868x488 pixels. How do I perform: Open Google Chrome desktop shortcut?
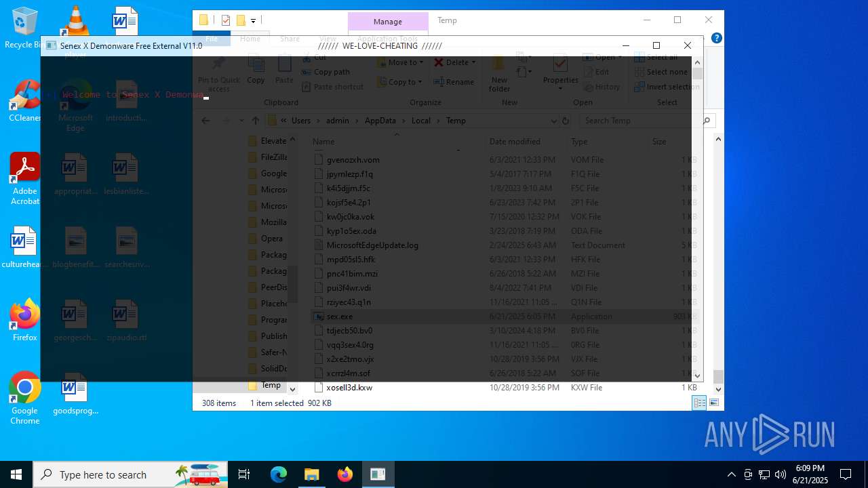pos(24,399)
